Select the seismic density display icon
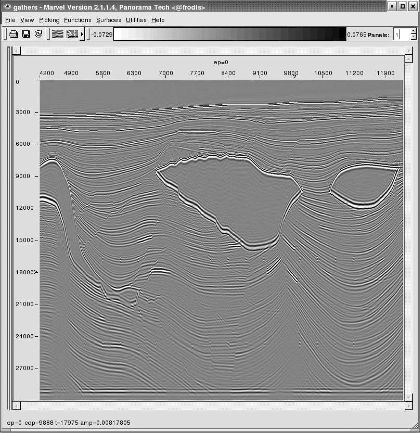The height and width of the screenshot is (433, 420). point(72,34)
